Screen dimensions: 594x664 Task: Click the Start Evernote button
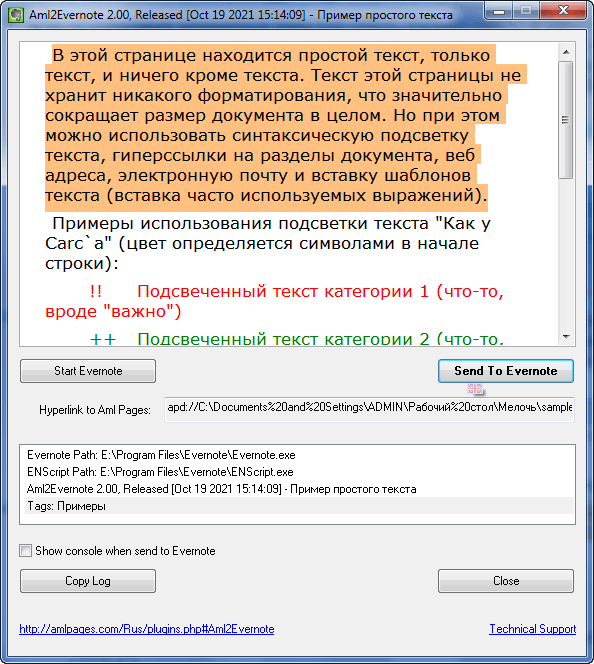[88, 371]
